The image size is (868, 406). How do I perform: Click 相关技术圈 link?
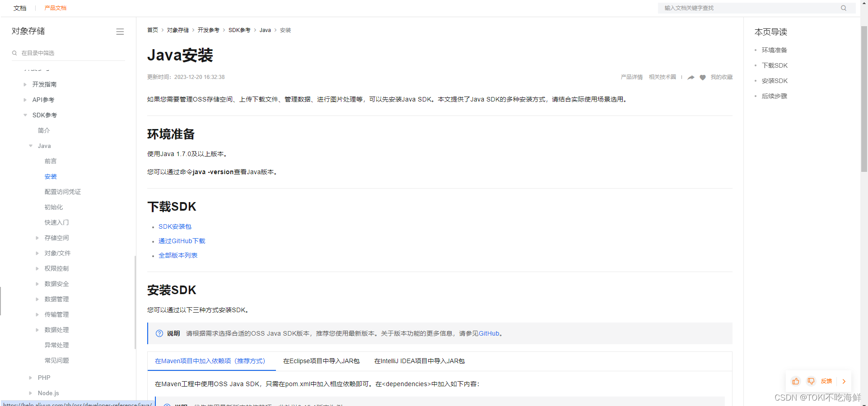[x=663, y=77]
